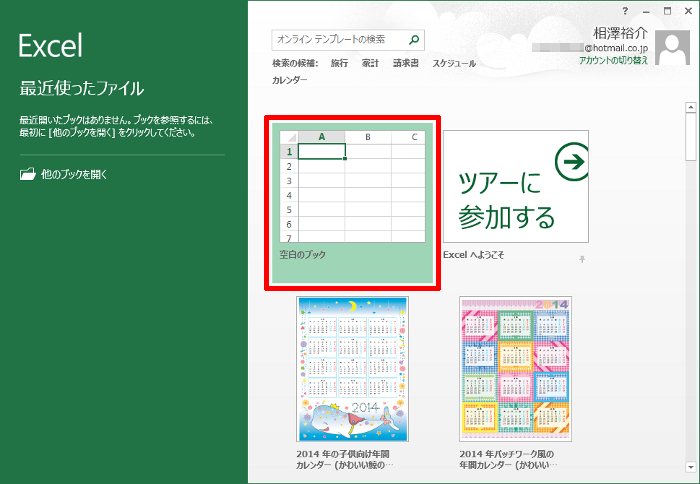Choose the 空白のブック template

pos(353,203)
